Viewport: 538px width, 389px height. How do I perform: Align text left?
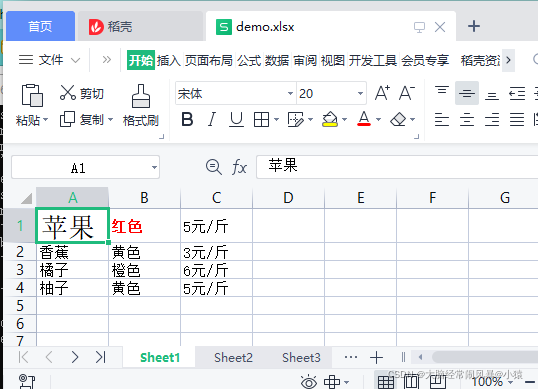(x=442, y=120)
